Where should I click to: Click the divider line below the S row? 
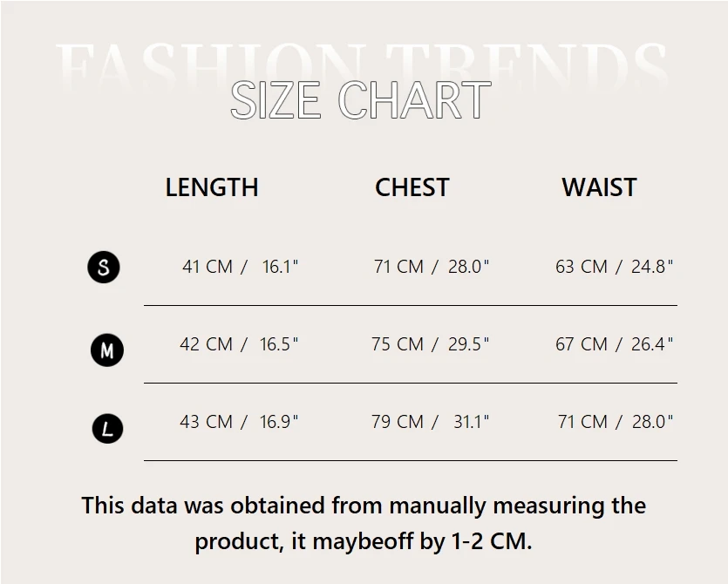410,305
